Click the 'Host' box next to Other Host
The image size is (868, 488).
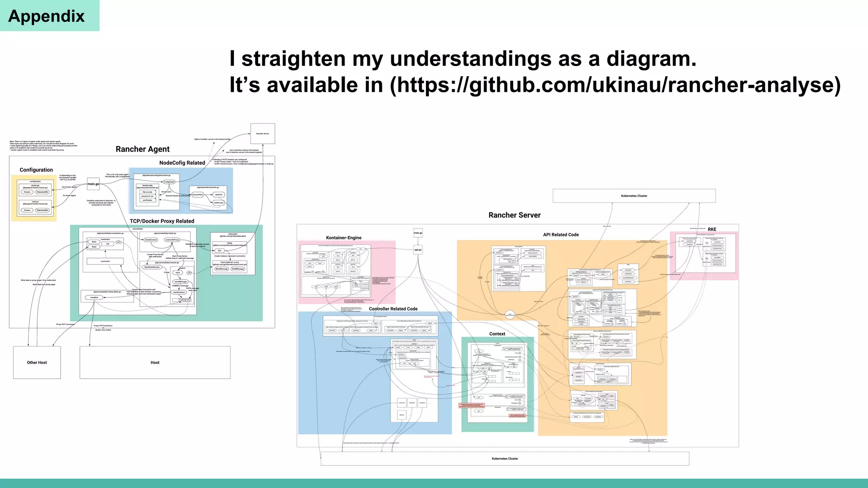[155, 363]
